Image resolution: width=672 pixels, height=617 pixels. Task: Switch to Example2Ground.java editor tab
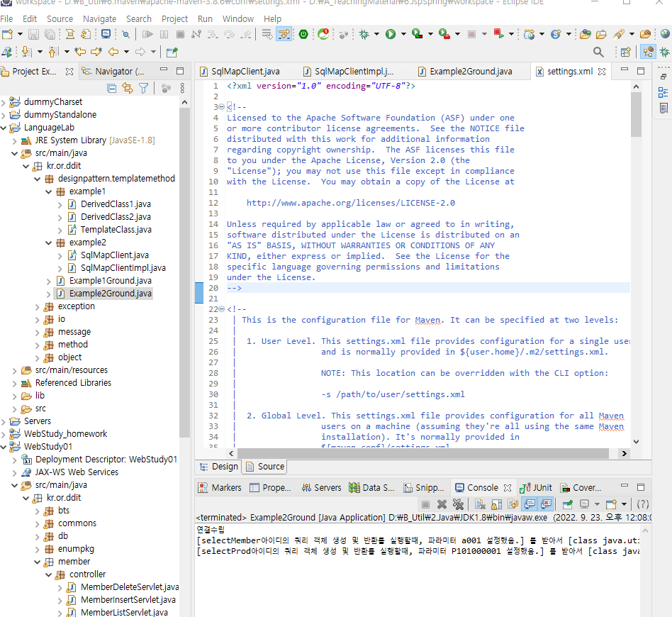pos(466,71)
